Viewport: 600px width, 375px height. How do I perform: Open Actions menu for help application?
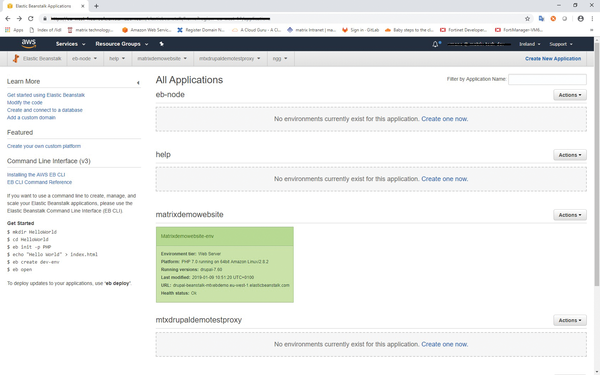(x=570, y=155)
